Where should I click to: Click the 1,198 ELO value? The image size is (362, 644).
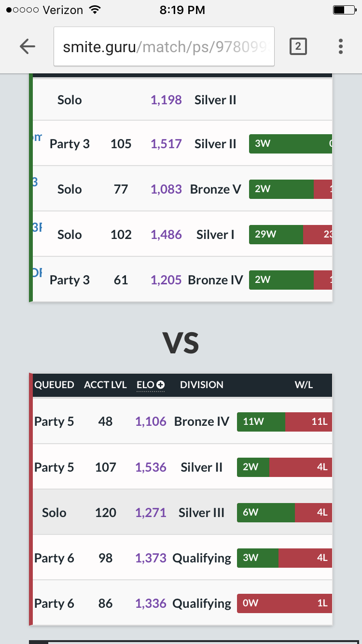pyautogui.click(x=166, y=100)
